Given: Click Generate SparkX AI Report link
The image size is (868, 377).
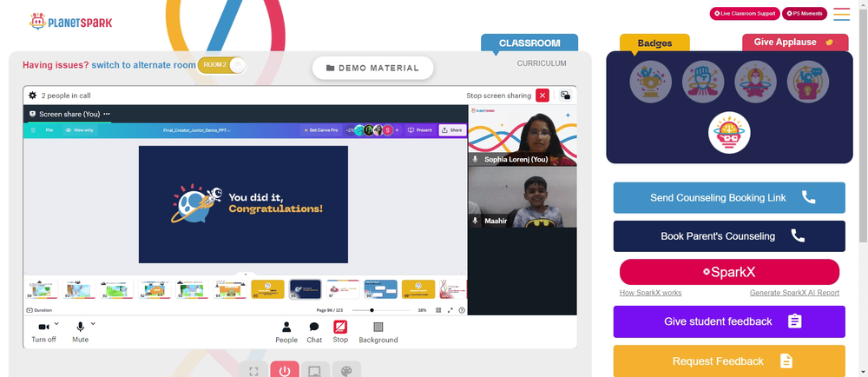Looking at the screenshot, I should 794,293.
